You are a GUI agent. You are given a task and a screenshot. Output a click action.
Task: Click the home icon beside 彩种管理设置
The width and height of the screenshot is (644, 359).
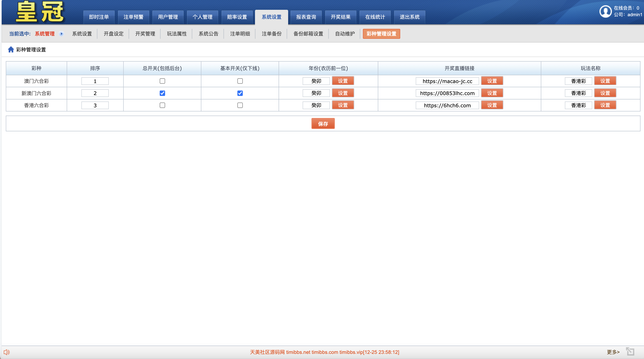[11, 49]
